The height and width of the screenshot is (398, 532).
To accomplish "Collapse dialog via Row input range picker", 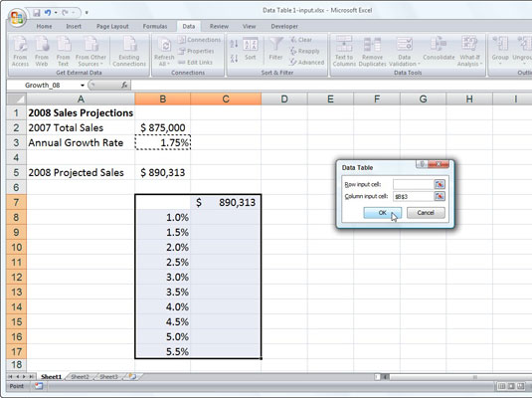I will coord(440,184).
